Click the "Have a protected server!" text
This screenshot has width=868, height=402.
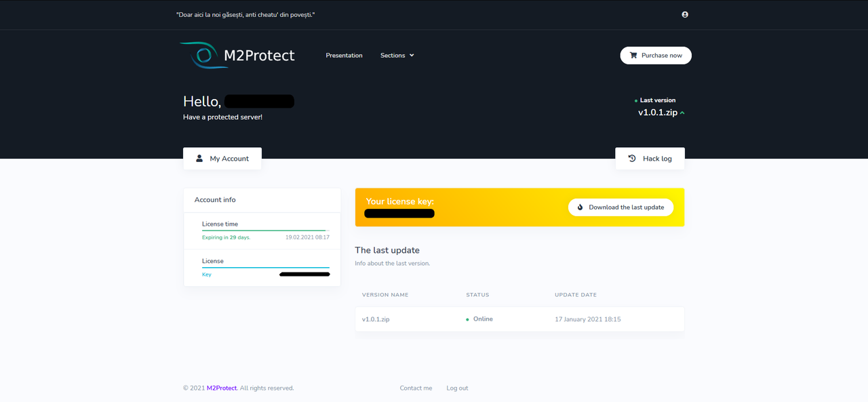click(222, 117)
